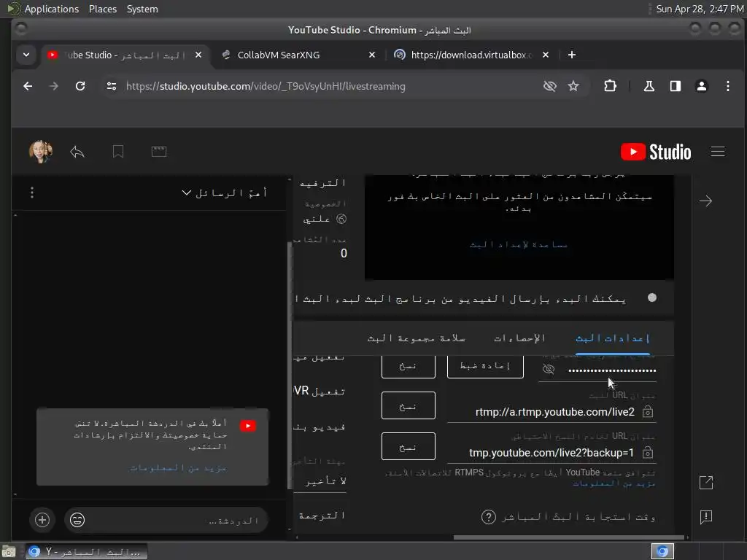Toggle the browser side panel icon
This screenshot has width=747, height=560.
pos(675,86)
